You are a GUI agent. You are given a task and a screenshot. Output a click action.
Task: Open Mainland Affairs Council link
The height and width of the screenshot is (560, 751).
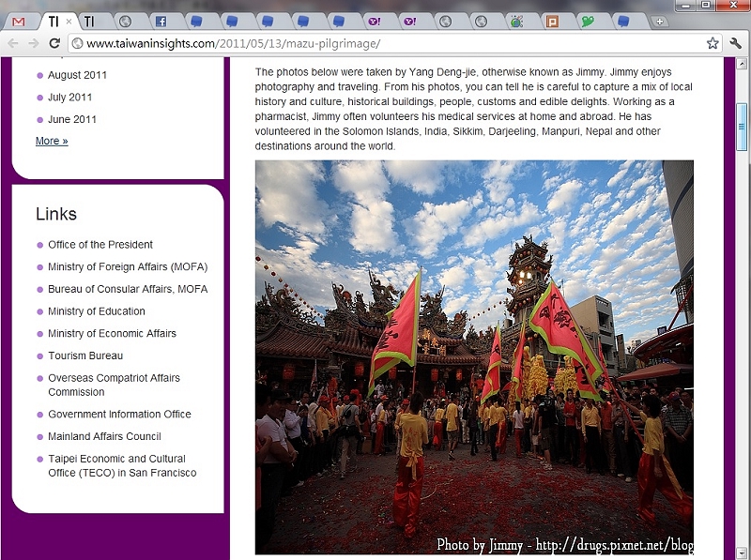tap(104, 436)
